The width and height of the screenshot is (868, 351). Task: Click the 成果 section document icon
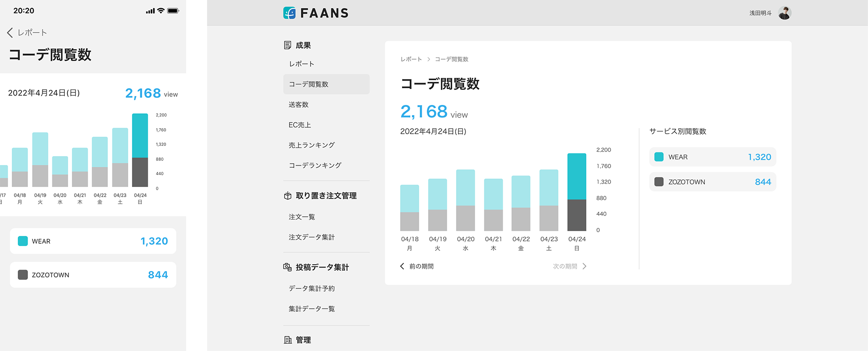click(x=288, y=45)
